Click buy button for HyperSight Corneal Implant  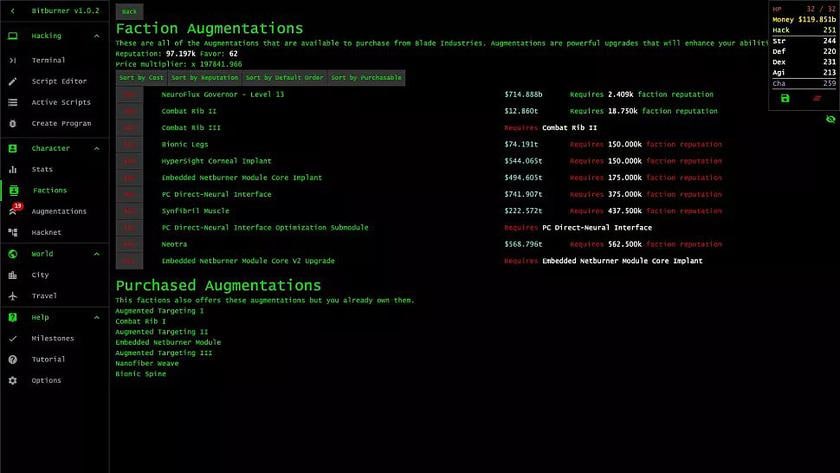pos(129,161)
